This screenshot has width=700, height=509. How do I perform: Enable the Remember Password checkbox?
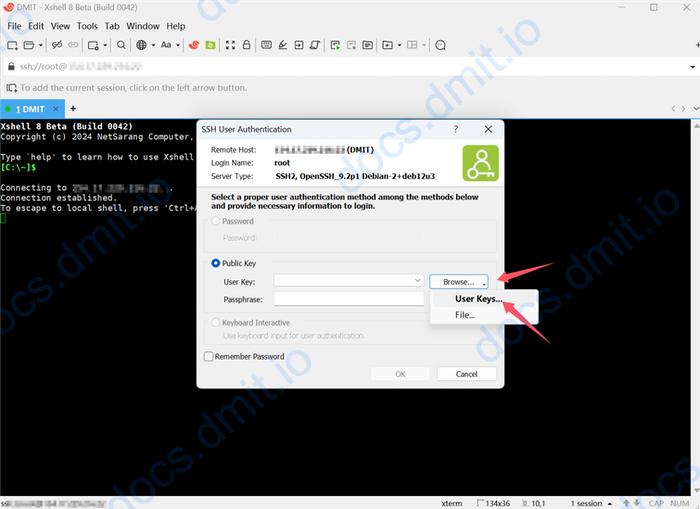[x=208, y=356]
